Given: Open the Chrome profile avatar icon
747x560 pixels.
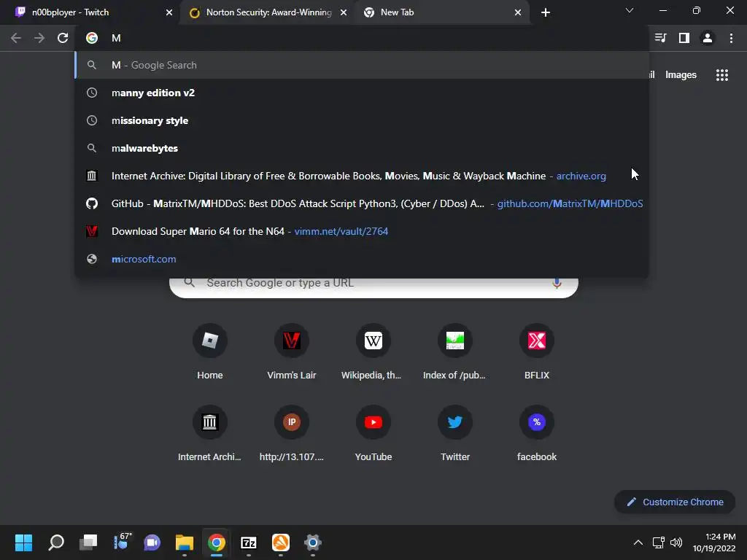Looking at the screenshot, I should coord(708,38).
